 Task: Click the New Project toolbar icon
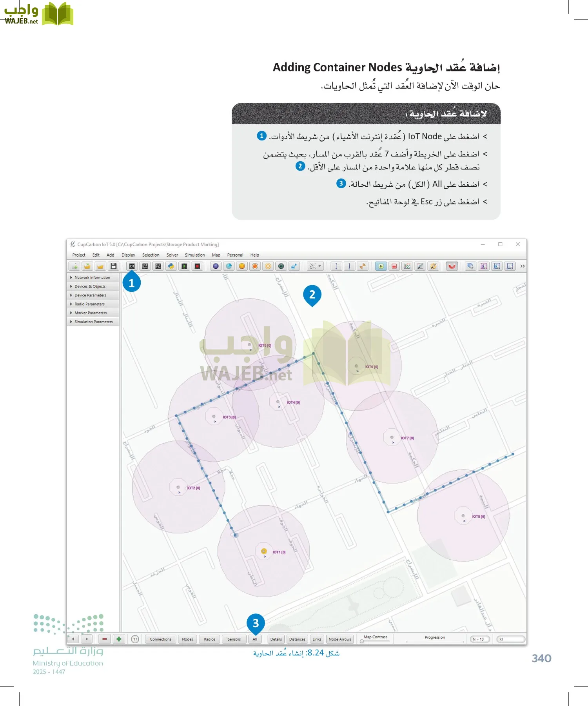coord(74,266)
